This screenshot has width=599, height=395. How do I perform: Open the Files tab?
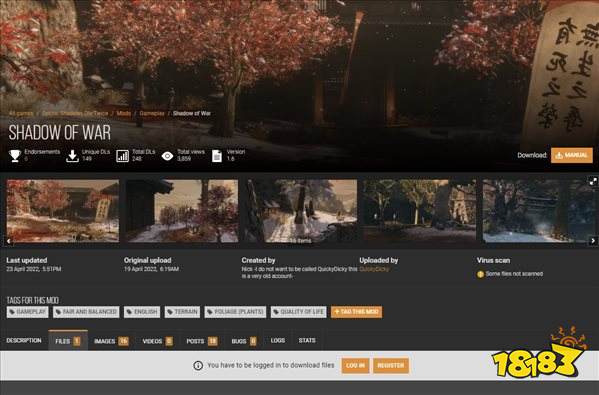click(68, 341)
